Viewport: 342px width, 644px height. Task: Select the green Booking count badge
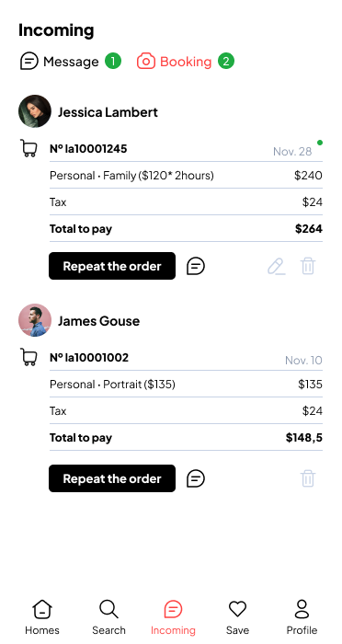226,62
